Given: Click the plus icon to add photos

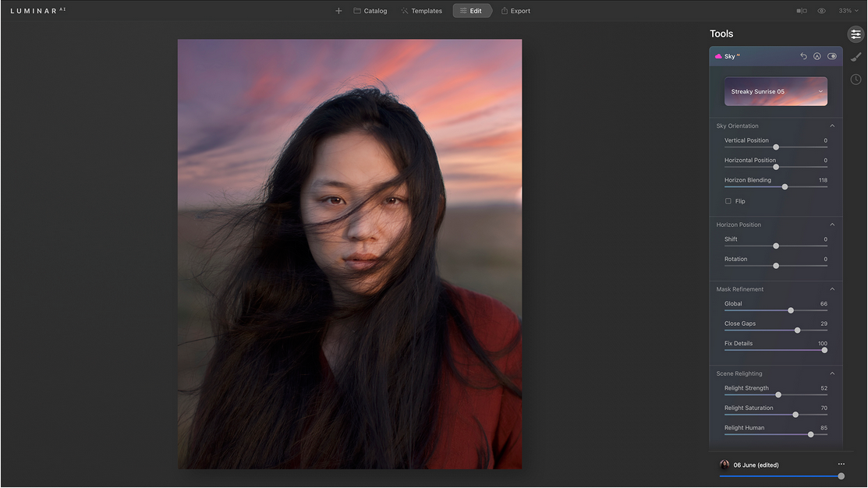Looking at the screenshot, I should pos(338,11).
